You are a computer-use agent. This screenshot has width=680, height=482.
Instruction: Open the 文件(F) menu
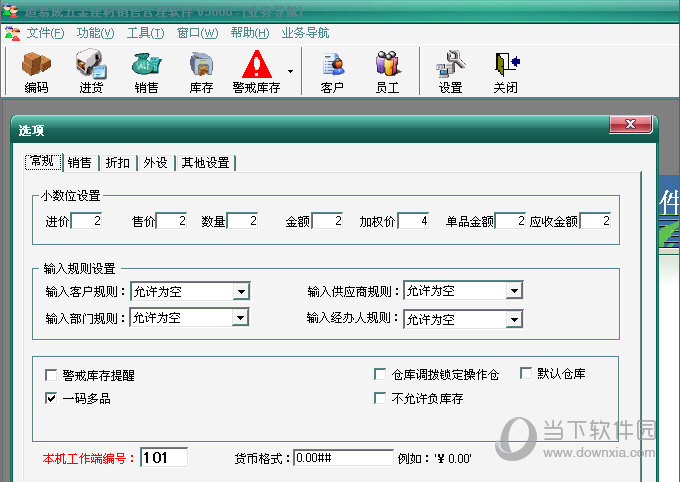pos(45,33)
